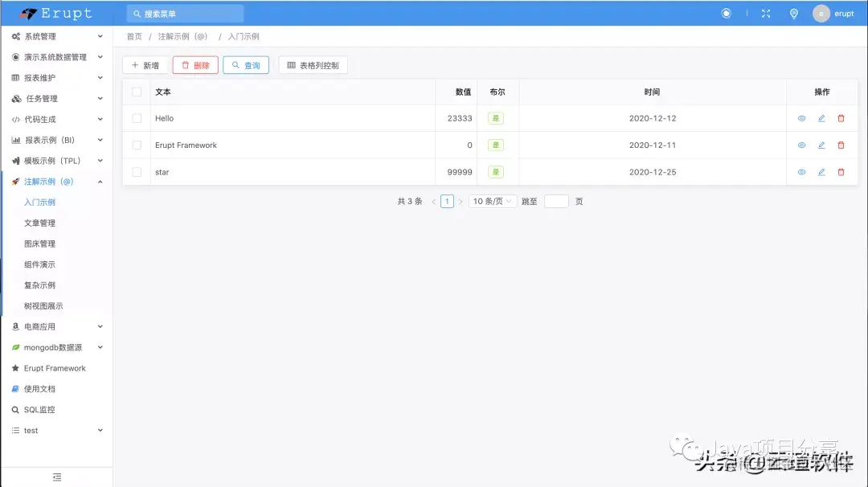Viewport: 868px width, 487px height.
Task: Click the icon beside 模板示例 (TPL)
Action: [15, 161]
